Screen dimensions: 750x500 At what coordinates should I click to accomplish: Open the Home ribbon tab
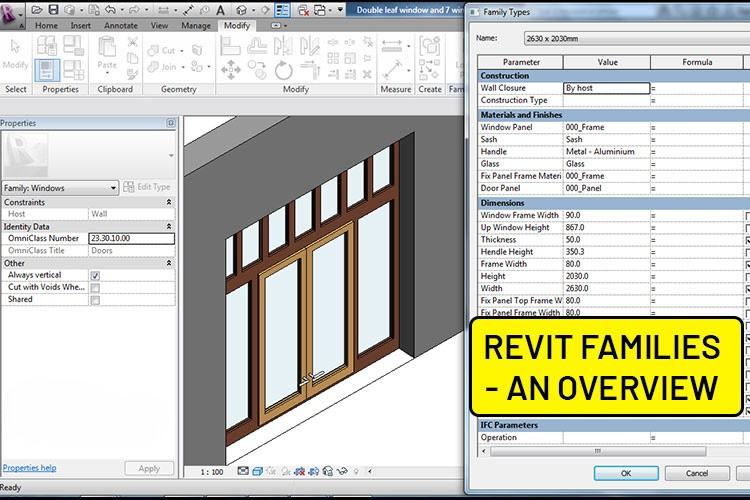46,26
